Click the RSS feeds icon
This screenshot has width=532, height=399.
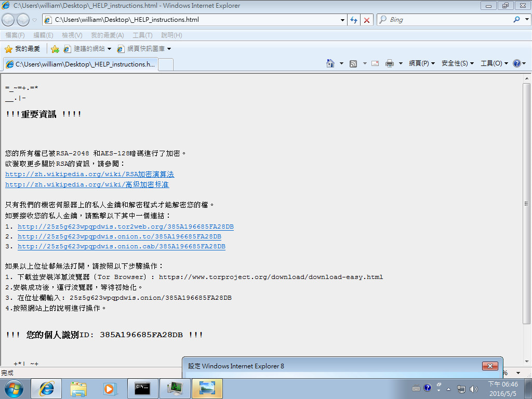pos(353,63)
